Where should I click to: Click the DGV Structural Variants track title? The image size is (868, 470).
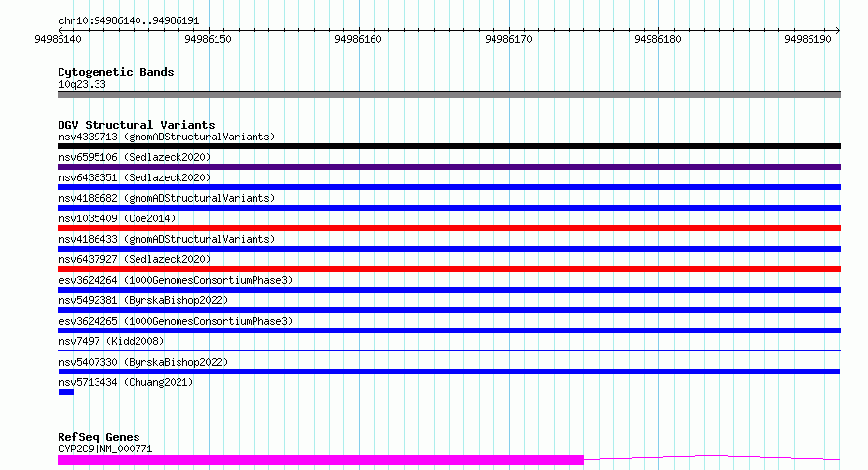click(x=137, y=125)
